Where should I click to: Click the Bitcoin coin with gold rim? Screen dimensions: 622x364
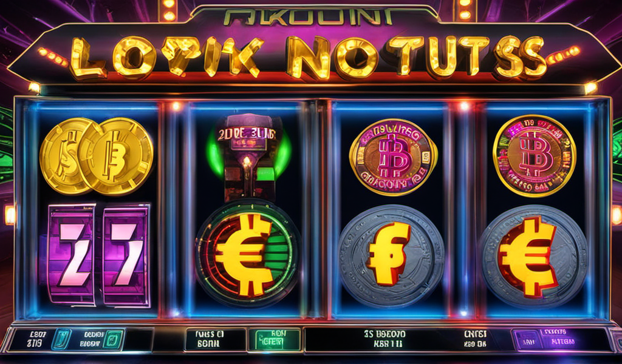[x=535, y=156]
